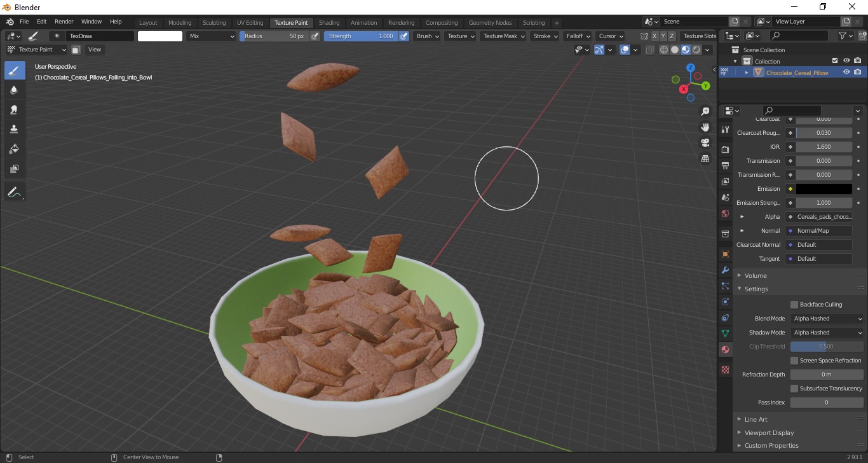Select the Smear tool
The width and height of the screenshot is (868, 463).
[x=14, y=110]
